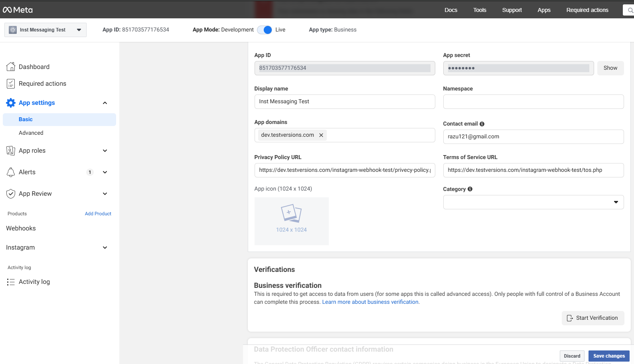The image size is (634, 364).
Task: Open Learn more about business verification link
Action: click(370, 302)
